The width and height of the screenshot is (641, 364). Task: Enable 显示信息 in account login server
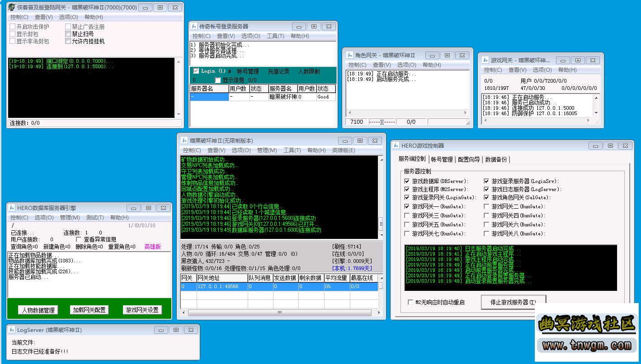click(x=218, y=80)
